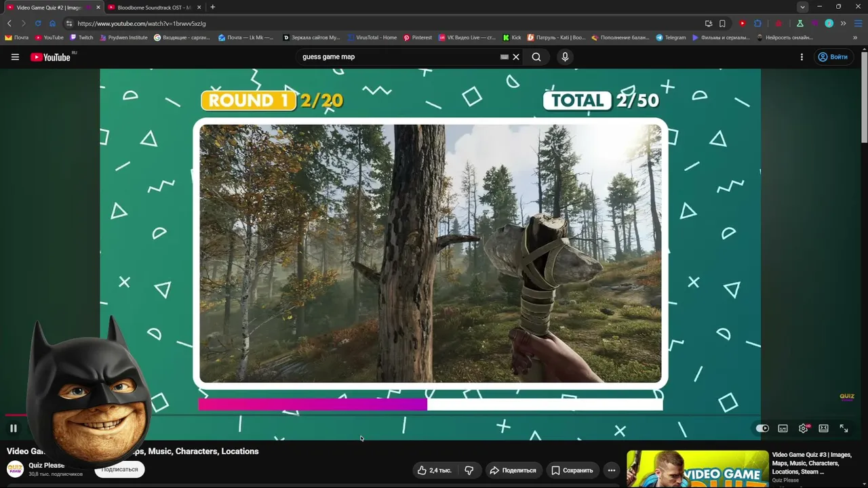This screenshot has height=488, width=868.
Task: Open the browser home page
Action: coord(52,24)
